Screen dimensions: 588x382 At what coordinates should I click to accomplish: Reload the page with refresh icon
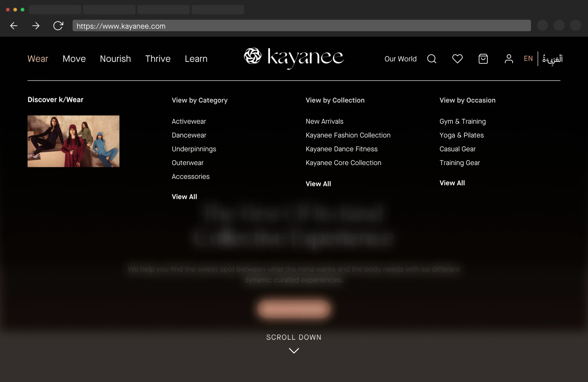pyautogui.click(x=58, y=26)
